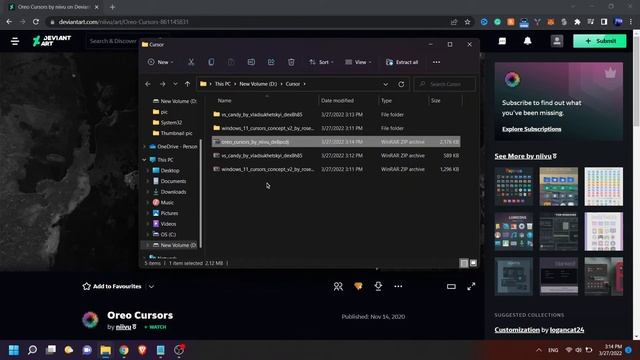Go back in File Explorer
Screen dimensions: 640x360
[x=148, y=84]
